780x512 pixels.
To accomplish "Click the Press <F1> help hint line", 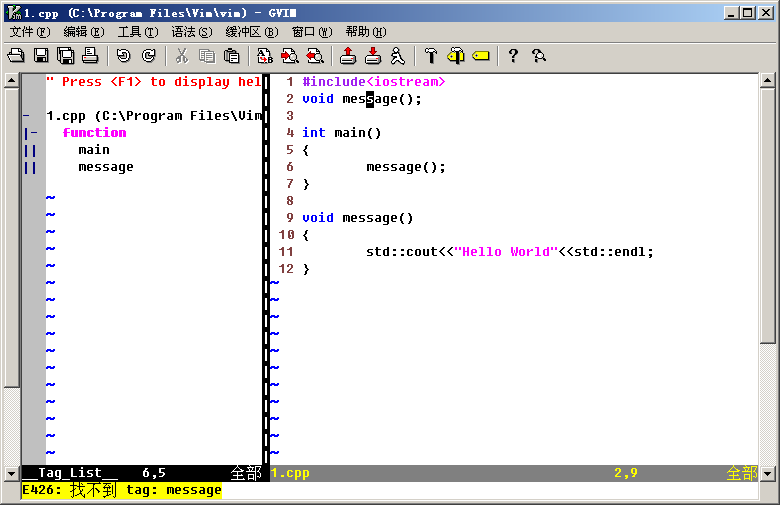I will tap(154, 82).
